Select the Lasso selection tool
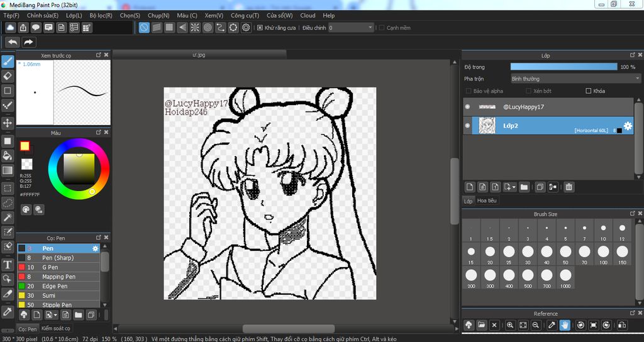Screen dimensions: 644x342 8,203
